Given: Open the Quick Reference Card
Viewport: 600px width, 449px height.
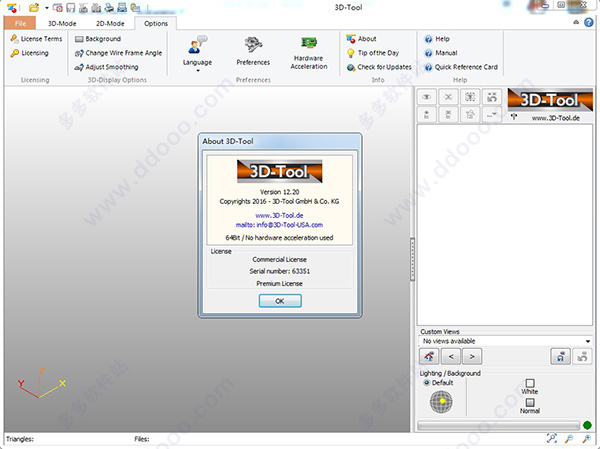Looking at the screenshot, I should pyautogui.click(x=461, y=67).
